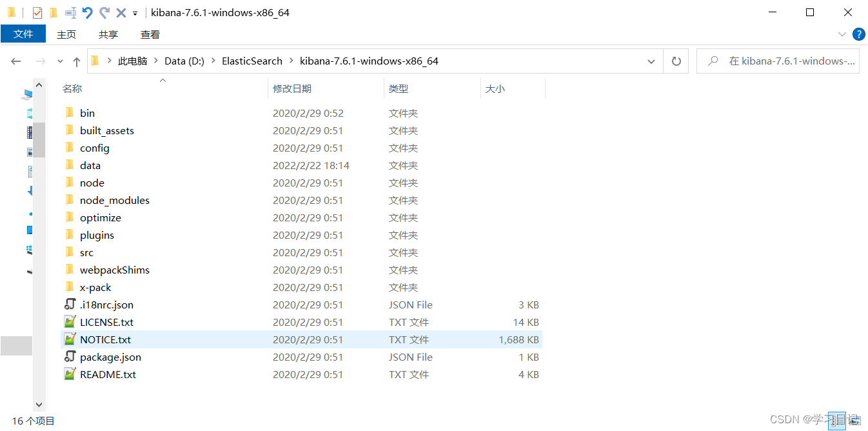
Task: Click the Delete X quick access icon
Action: coord(121,12)
